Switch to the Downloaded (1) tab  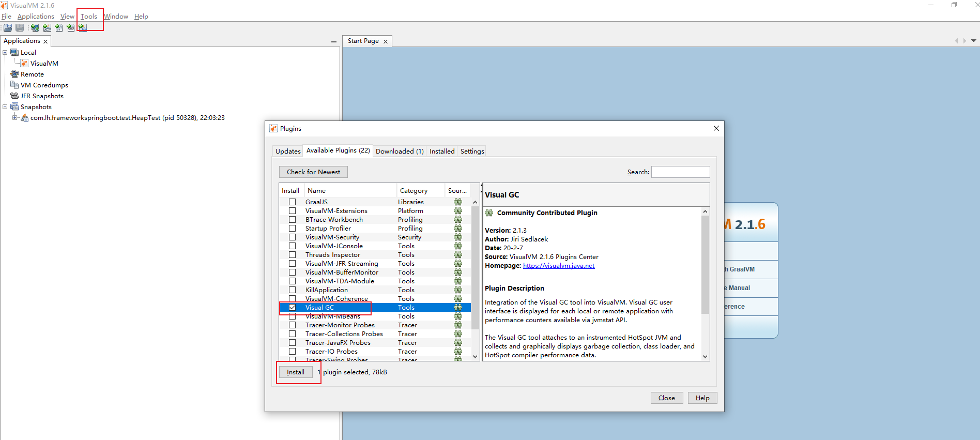click(400, 151)
